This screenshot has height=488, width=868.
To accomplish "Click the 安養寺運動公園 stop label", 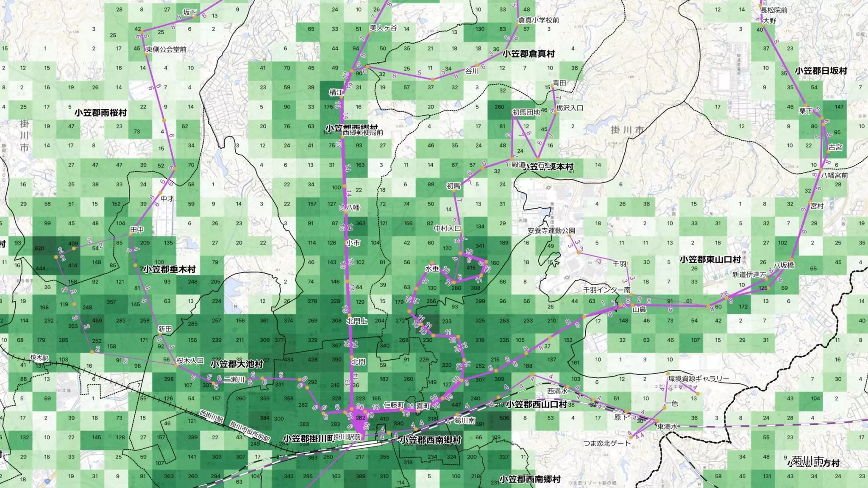I will (551, 230).
